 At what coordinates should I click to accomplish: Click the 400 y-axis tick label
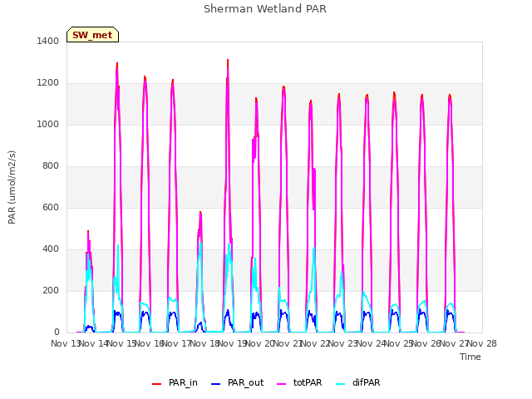tap(51, 249)
